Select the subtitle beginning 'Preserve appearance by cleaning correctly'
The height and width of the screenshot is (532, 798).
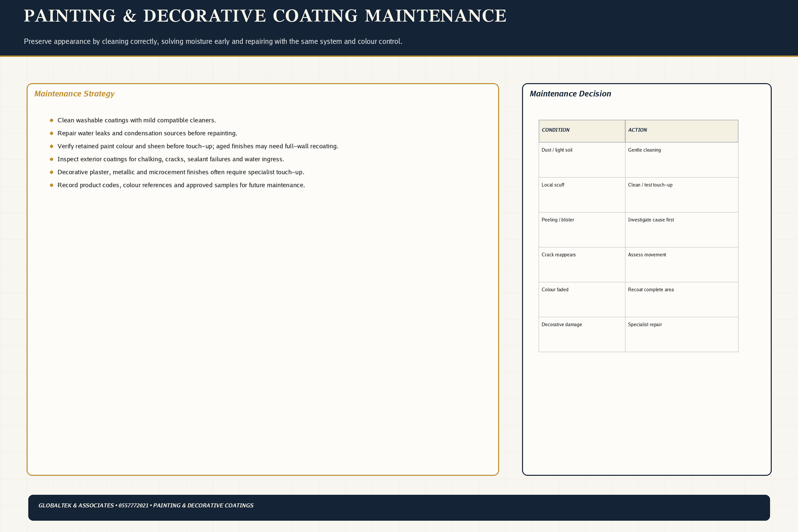[x=213, y=41]
